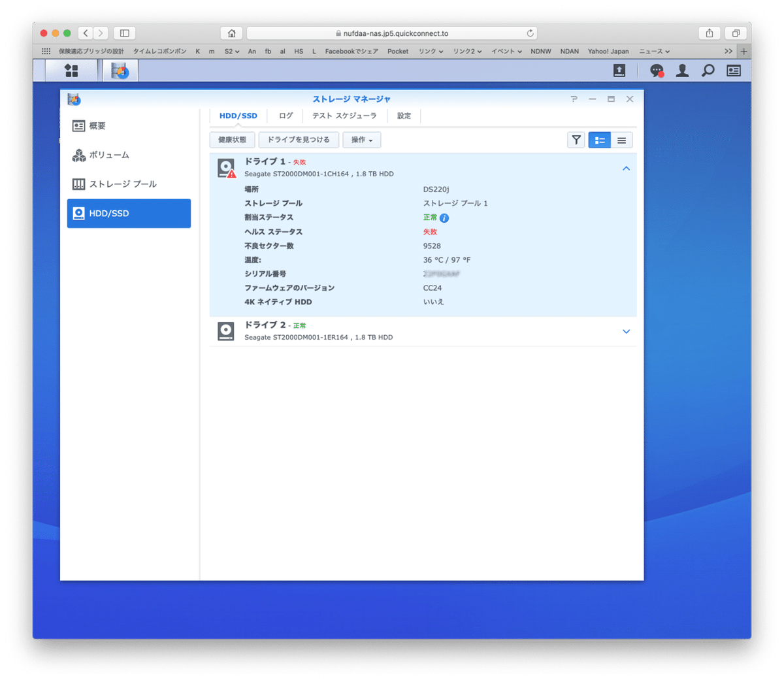Open the Yahoo! Japan bookmark
This screenshot has height=682, width=784.
tap(608, 51)
